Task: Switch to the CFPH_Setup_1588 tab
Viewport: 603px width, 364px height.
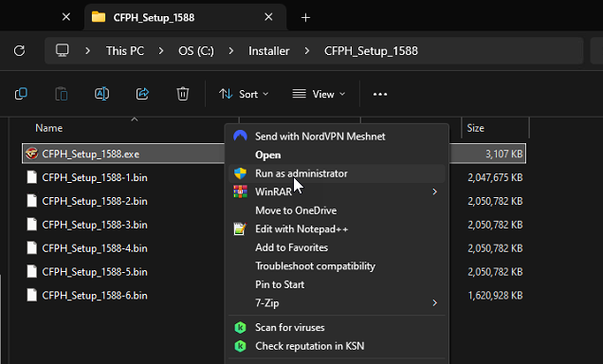Action: coord(185,17)
